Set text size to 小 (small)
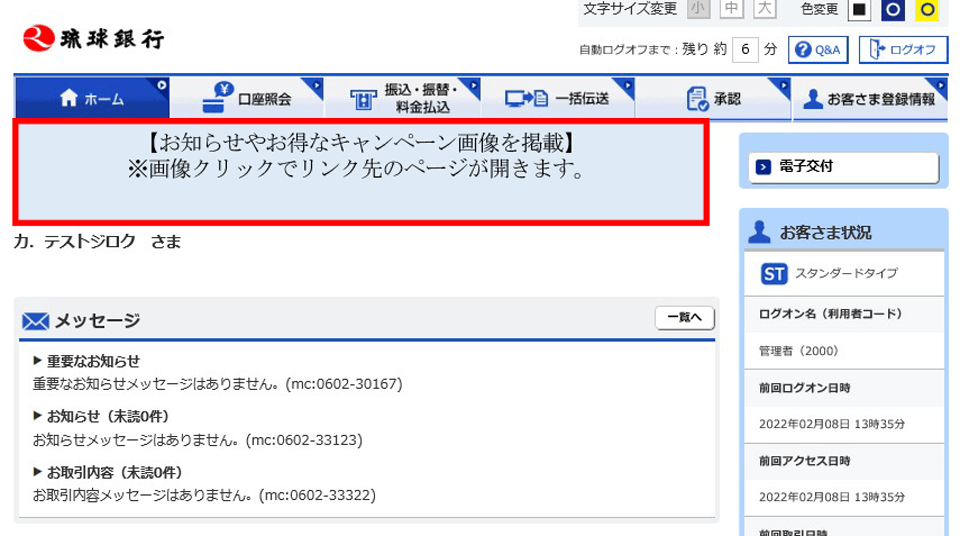 (698, 10)
